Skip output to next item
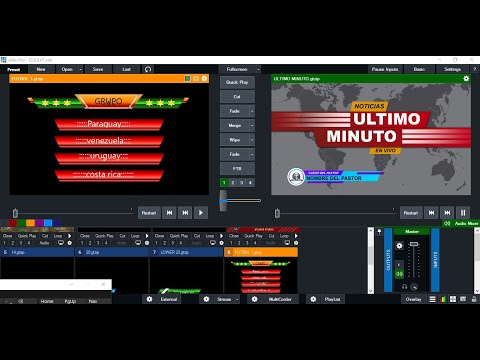 tap(447, 213)
